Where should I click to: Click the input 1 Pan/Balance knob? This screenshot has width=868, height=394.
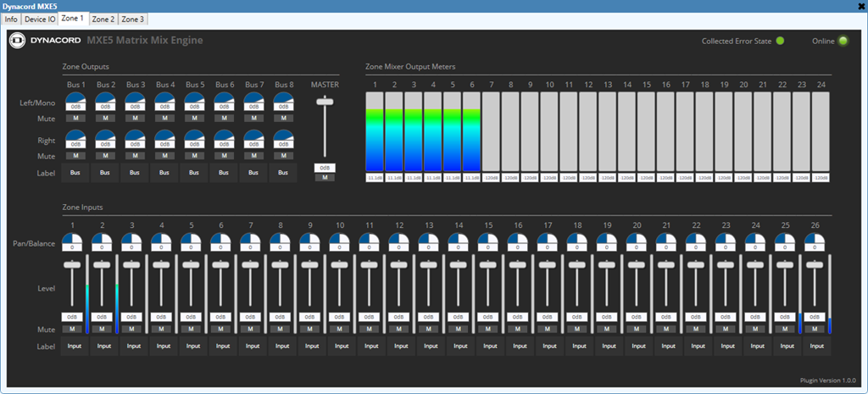pos(73,240)
